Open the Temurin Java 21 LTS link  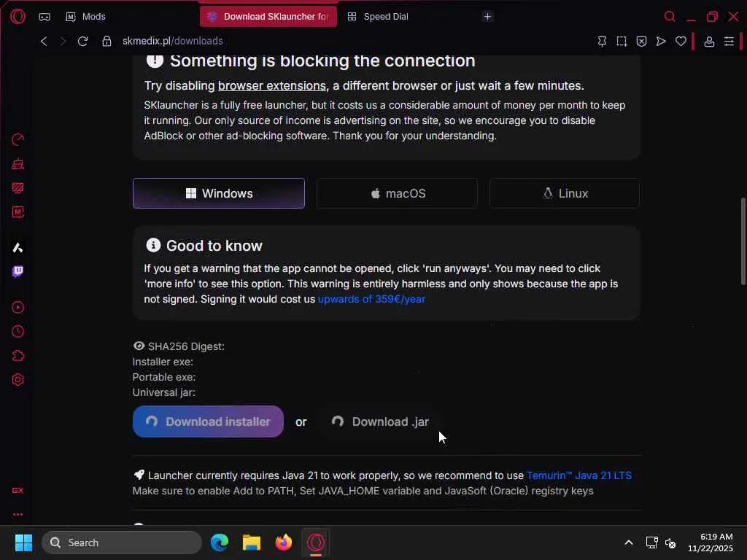click(579, 475)
